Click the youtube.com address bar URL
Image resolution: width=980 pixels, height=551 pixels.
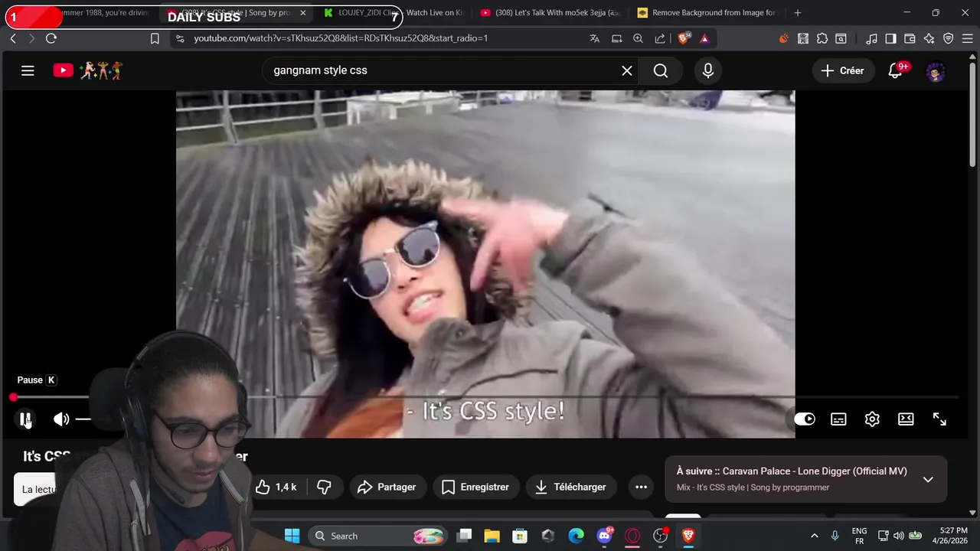(341, 38)
